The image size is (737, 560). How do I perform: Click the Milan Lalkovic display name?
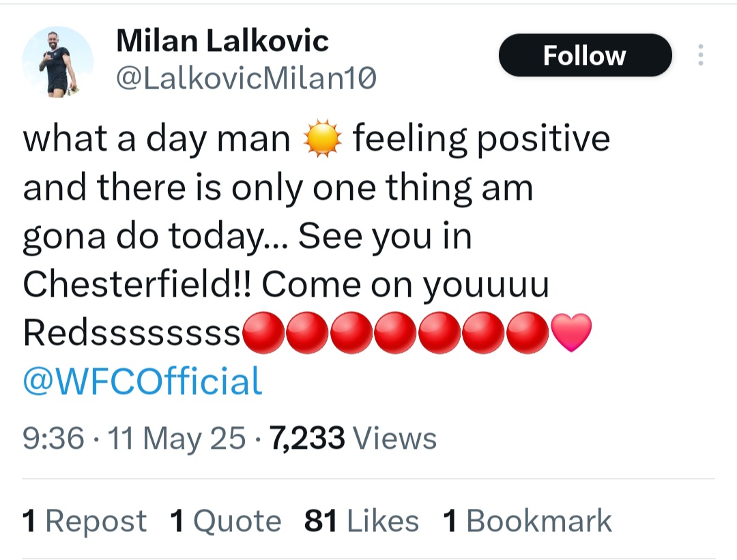point(222,41)
